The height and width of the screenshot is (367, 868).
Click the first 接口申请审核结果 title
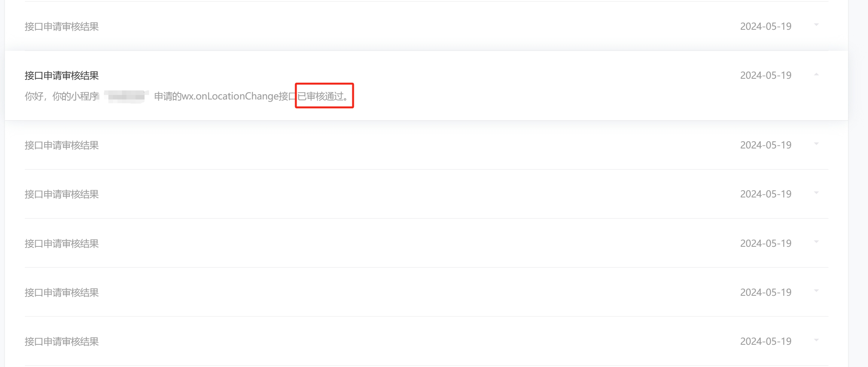pos(62,27)
